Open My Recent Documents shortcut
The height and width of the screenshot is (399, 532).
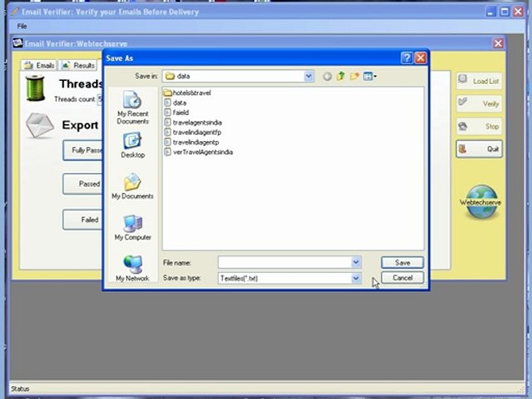click(x=132, y=108)
